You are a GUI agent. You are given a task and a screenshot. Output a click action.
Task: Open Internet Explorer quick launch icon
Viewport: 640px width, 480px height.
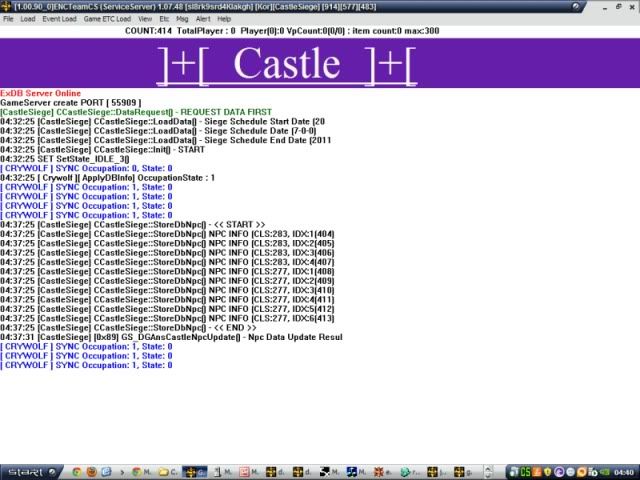tap(107, 471)
